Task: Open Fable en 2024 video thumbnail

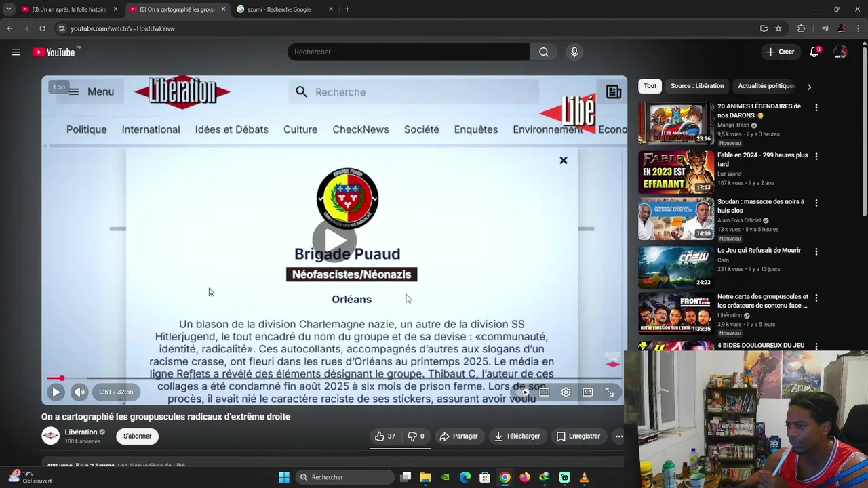Action: click(676, 171)
